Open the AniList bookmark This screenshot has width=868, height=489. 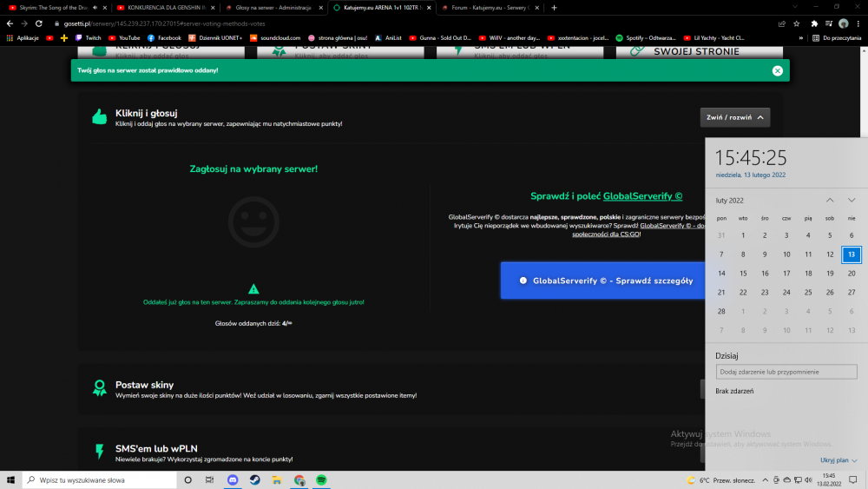point(388,37)
